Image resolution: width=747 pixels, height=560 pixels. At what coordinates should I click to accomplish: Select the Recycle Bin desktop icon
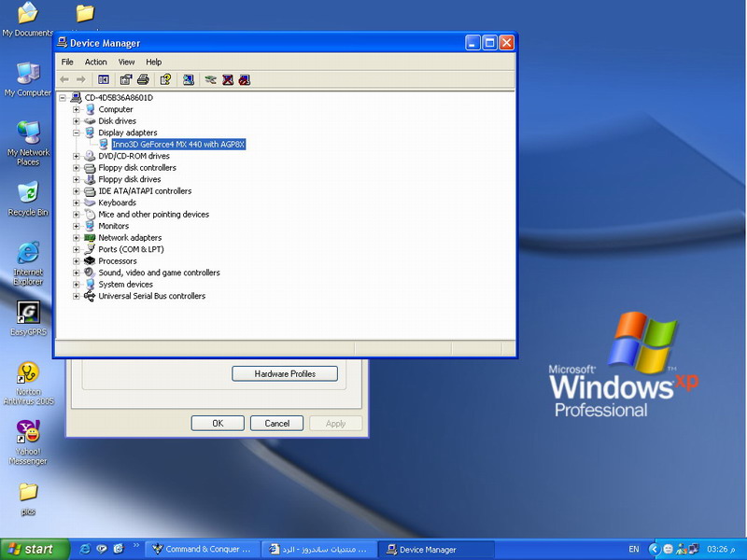point(28,199)
